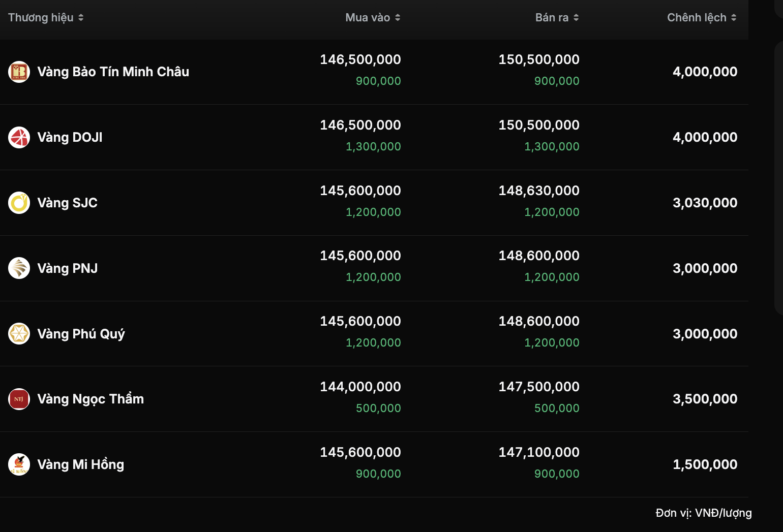Open the Vàng Mi Hồng name
This screenshot has height=532, width=783.
(x=81, y=464)
